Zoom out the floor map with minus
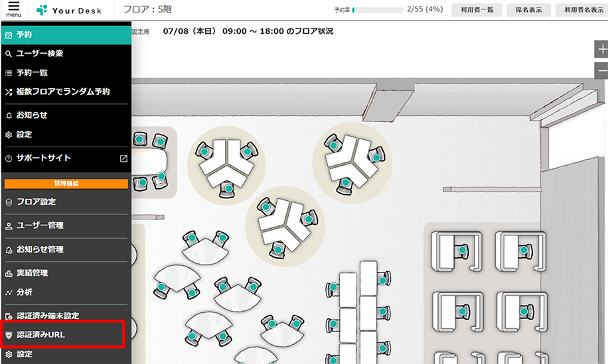This screenshot has height=364, width=608. [601, 71]
